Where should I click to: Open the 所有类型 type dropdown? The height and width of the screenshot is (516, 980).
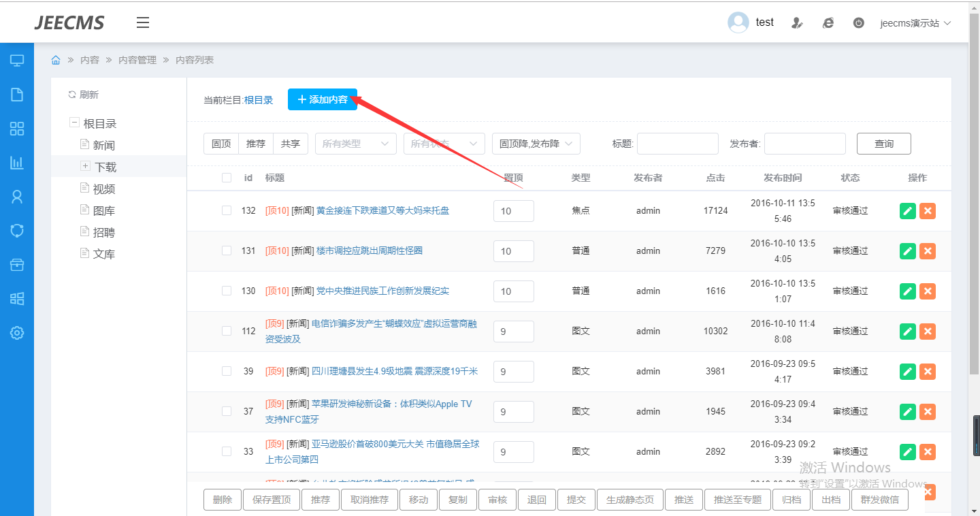tap(355, 144)
